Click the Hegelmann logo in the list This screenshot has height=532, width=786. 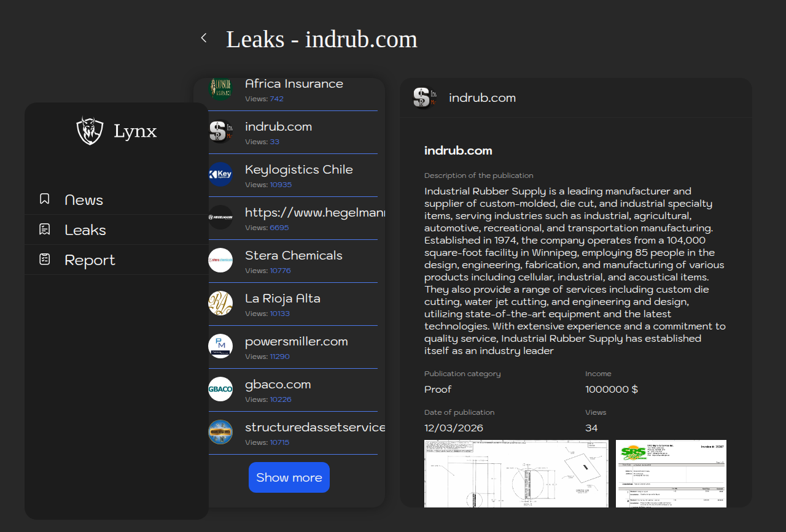coord(220,217)
